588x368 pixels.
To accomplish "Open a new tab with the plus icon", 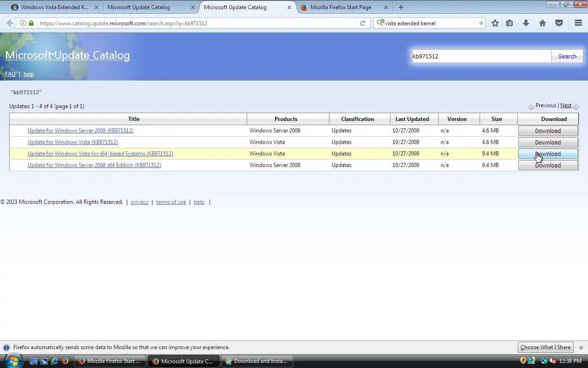I will [x=401, y=7].
